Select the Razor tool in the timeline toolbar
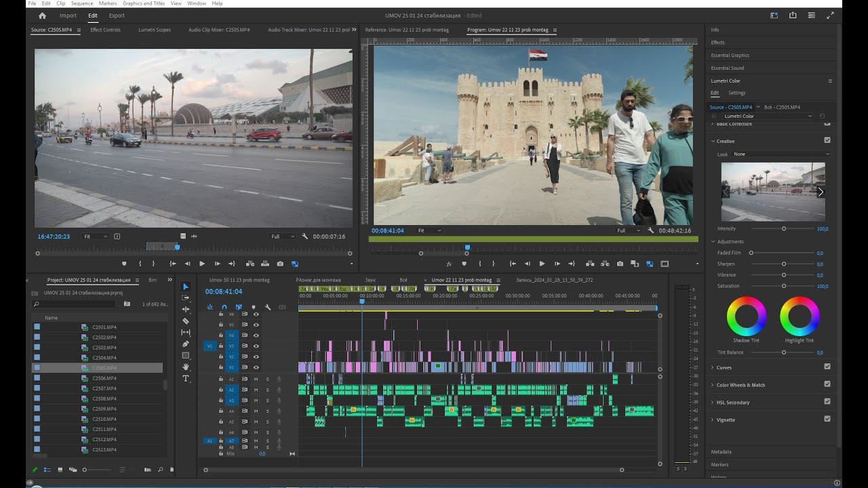The image size is (868, 488). tap(186, 321)
